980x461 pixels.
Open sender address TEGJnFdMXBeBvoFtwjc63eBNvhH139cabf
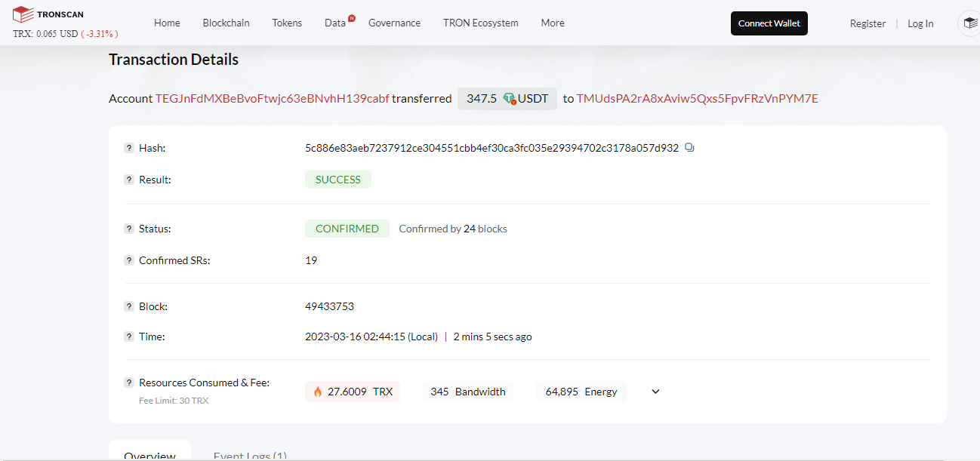tap(273, 99)
